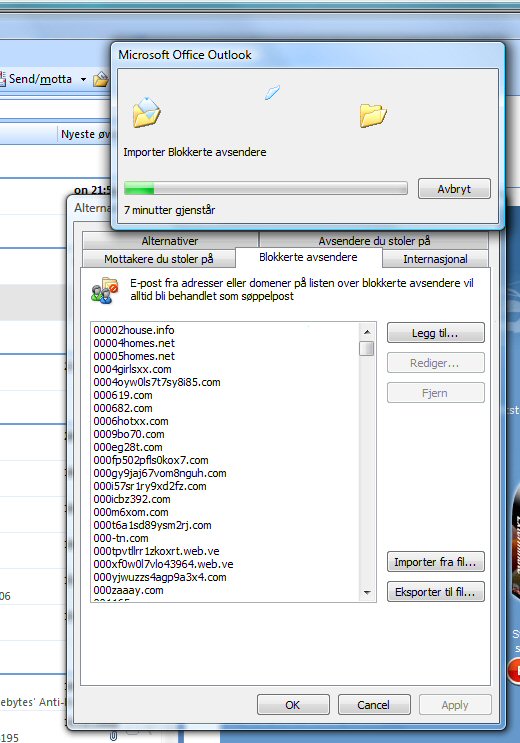Screen dimensions: 520x743
Task: Click the blocked list scrollbar thumb
Action: (x=367, y=348)
